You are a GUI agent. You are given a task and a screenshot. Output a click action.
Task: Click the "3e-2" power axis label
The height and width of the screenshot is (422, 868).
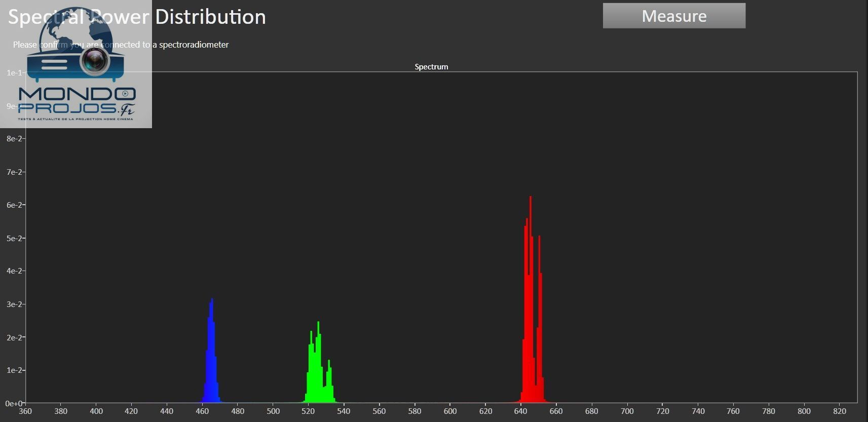click(14, 304)
